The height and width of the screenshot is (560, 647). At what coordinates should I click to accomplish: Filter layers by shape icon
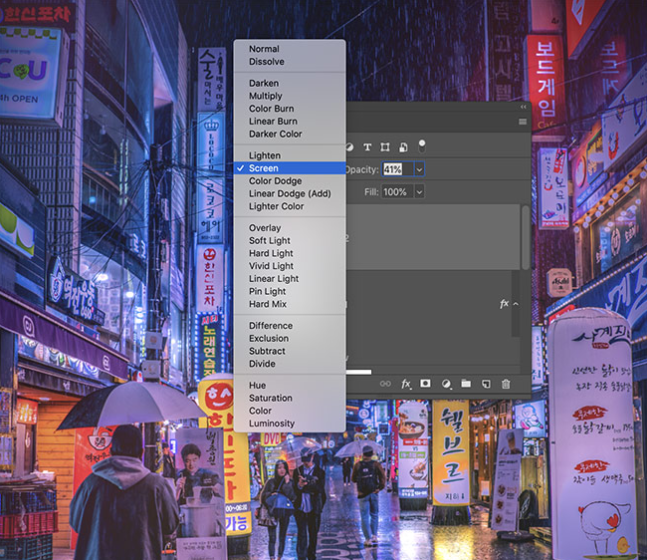[x=385, y=147]
